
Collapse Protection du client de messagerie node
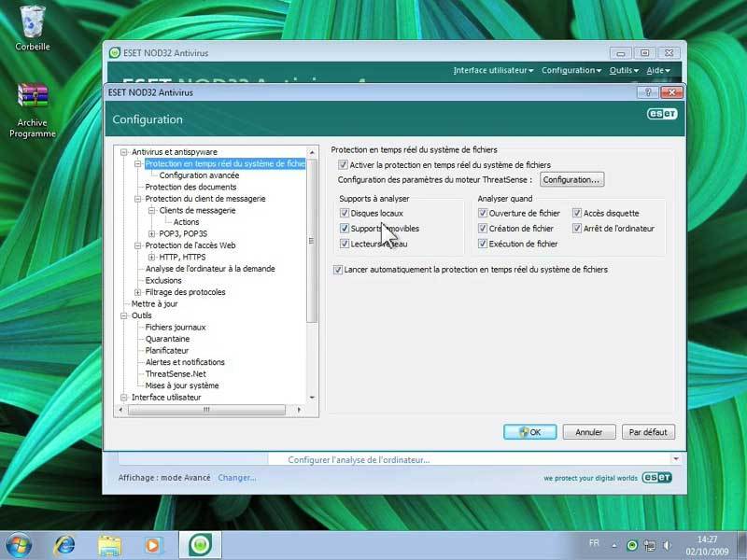click(x=137, y=199)
